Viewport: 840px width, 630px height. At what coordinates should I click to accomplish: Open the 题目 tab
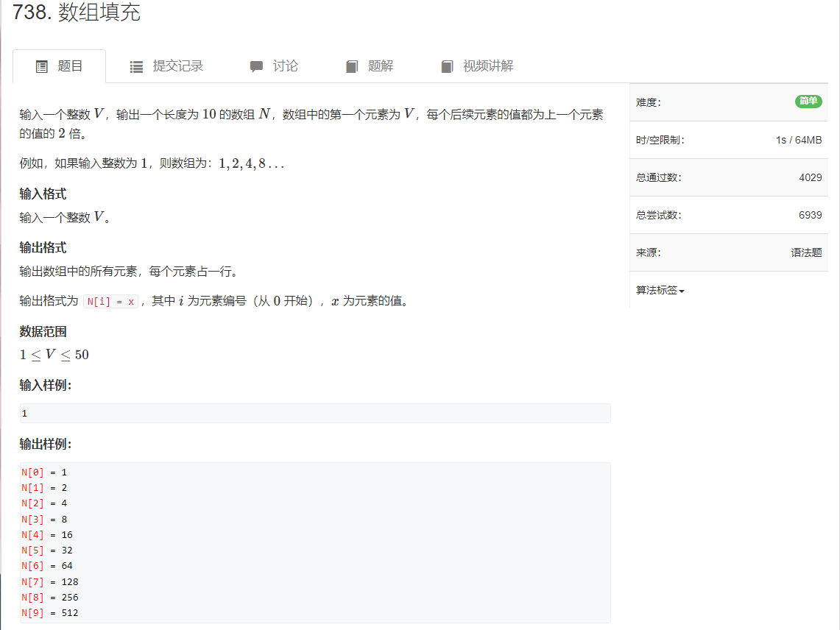pyautogui.click(x=59, y=66)
